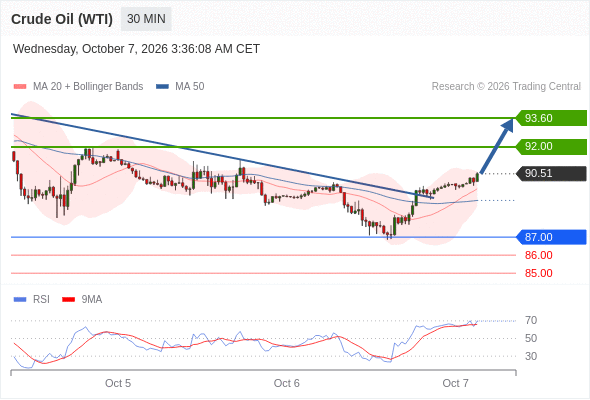
Task: Click the RSI legend swatch
Action: click(x=20, y=300)
